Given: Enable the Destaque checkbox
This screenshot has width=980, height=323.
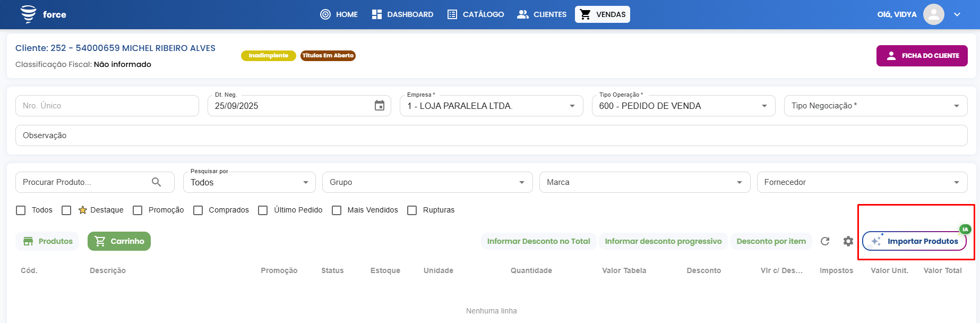Looking at the screenshot, I should 66,210.
